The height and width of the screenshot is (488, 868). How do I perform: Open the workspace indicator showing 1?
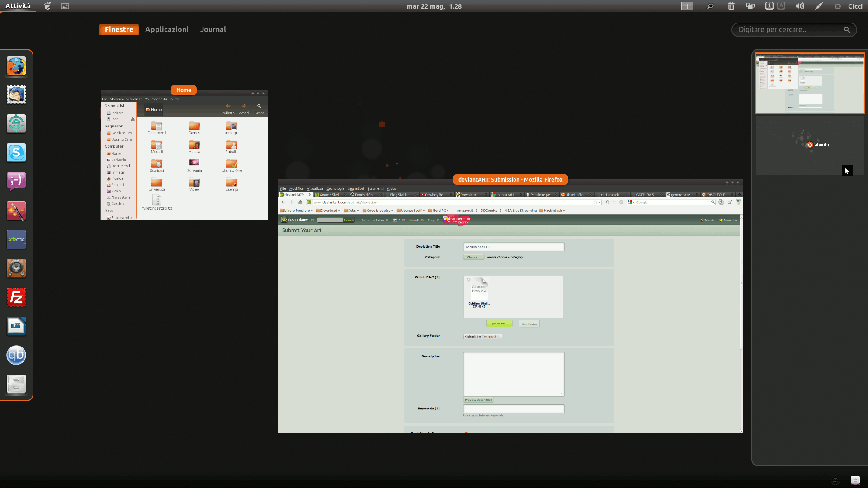click(x=687, y=6)
